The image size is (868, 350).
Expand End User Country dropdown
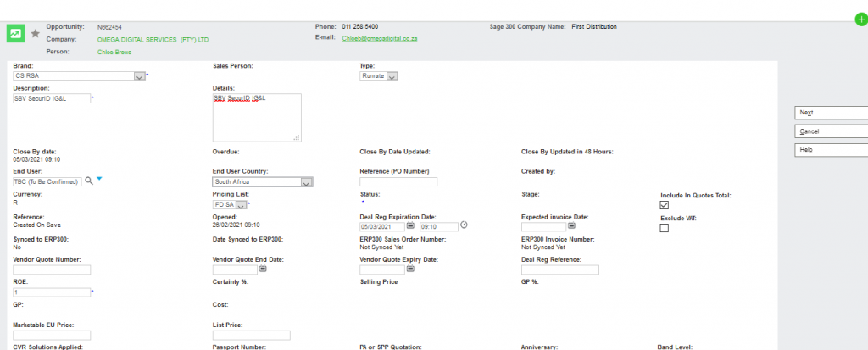click(307, 181)
